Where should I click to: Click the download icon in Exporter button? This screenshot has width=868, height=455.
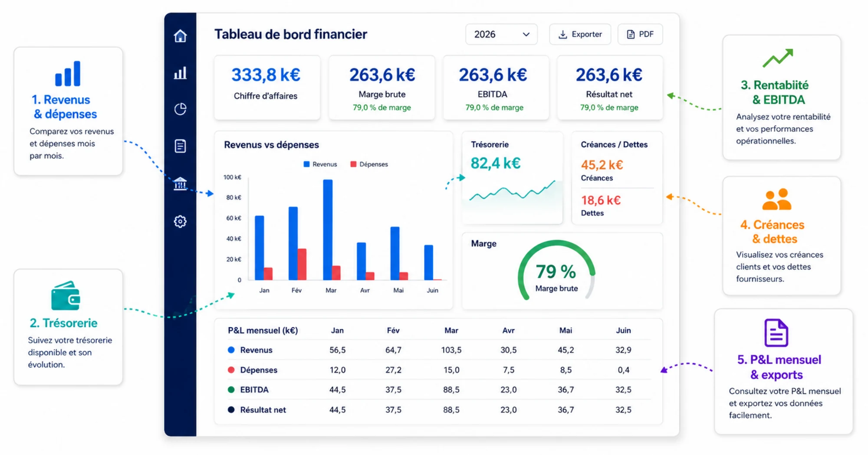pos(562,34)
